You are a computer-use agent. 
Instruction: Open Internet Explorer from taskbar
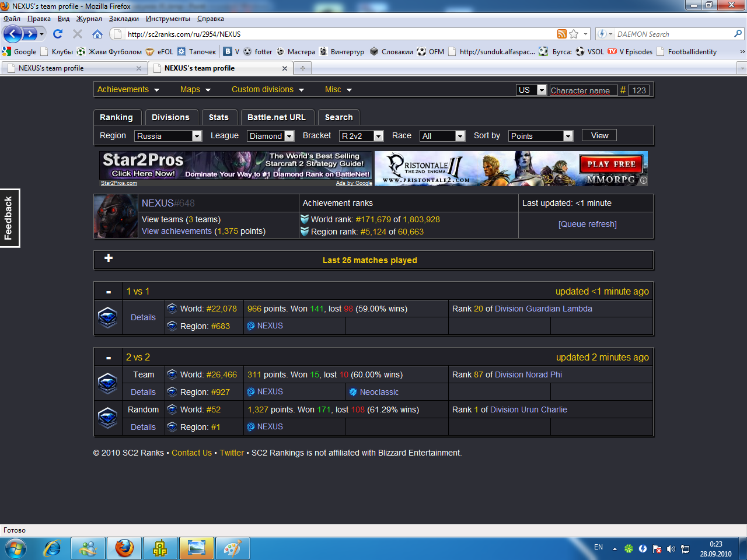pos(52,548)
